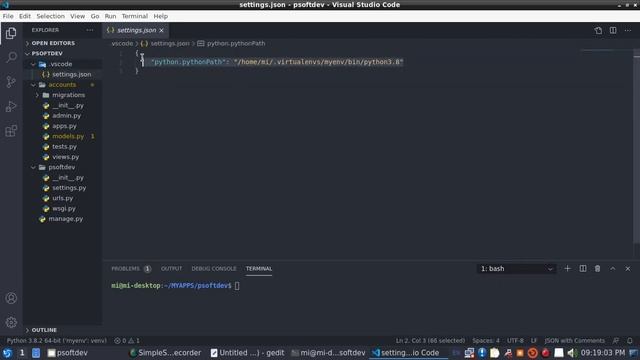The image size is (640, 360).
Task: Open the View menu
Action: (x=77, y=16)
